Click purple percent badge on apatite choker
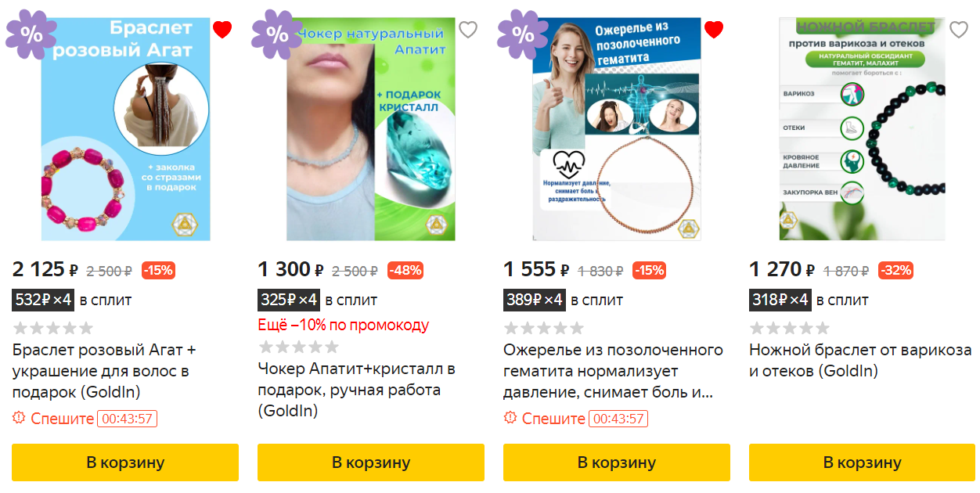 [277, 34]
